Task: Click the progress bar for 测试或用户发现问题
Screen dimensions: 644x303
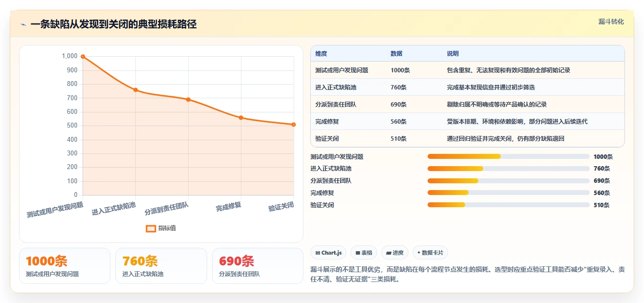Action: click(509, 156)
